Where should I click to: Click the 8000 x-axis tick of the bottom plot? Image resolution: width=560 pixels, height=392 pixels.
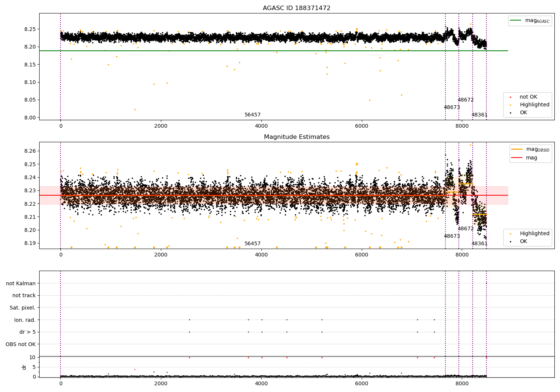pos(462,383)
